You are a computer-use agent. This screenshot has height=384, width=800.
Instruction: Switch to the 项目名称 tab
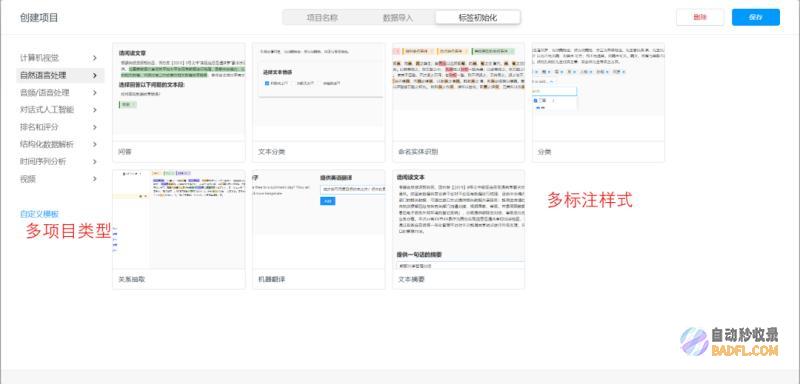tap(321, 17)
